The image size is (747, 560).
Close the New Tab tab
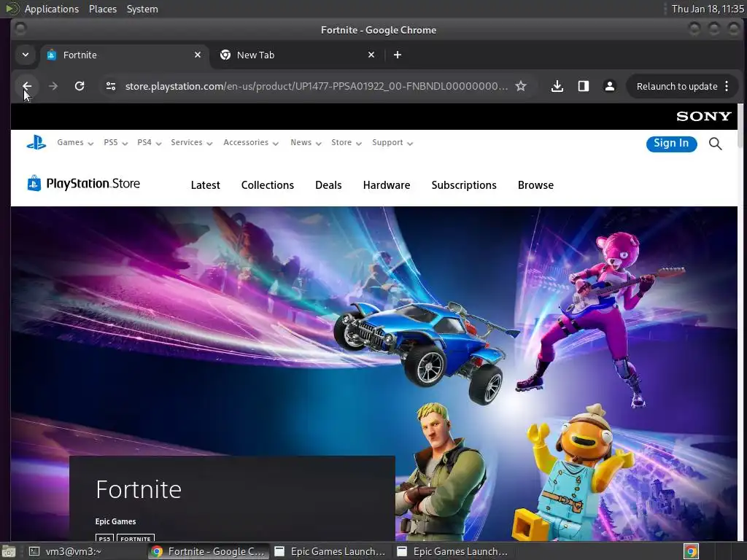pyautogui.click(x=371, y=55)
